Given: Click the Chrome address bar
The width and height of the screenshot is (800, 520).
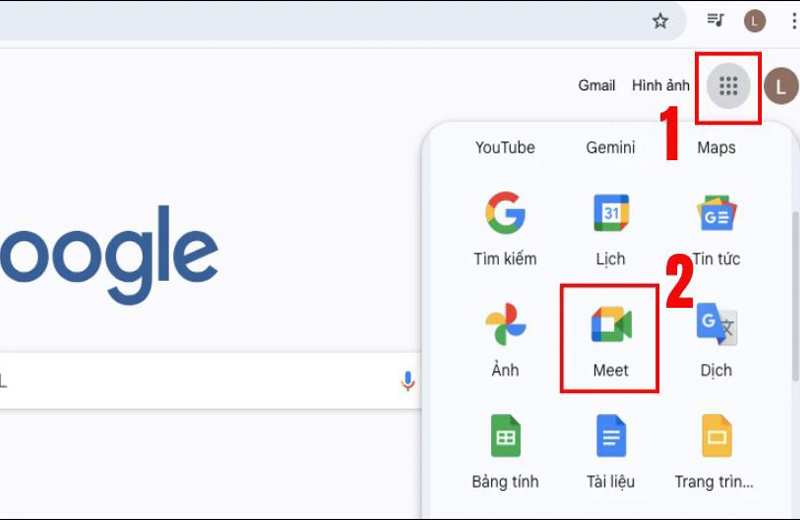Looking at the screenshot, I should coord(342,21).
